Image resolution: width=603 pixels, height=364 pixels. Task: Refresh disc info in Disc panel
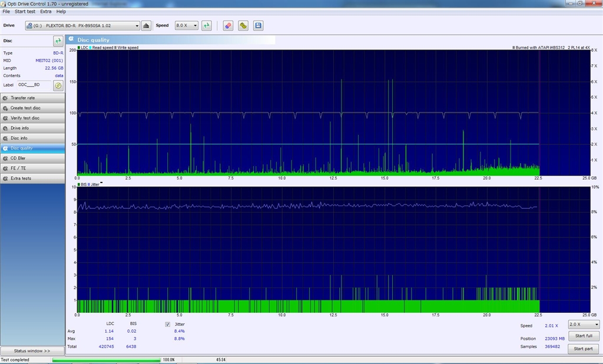[58, 41]
